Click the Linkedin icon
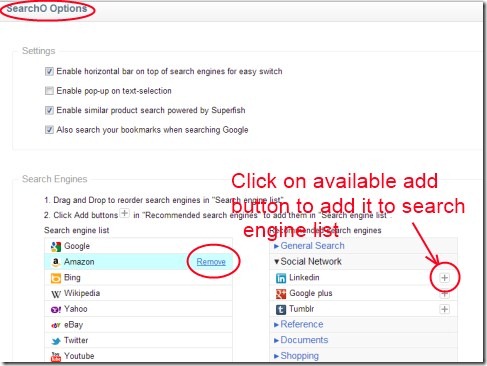487x366 pixels. click(x=281, y=278)
